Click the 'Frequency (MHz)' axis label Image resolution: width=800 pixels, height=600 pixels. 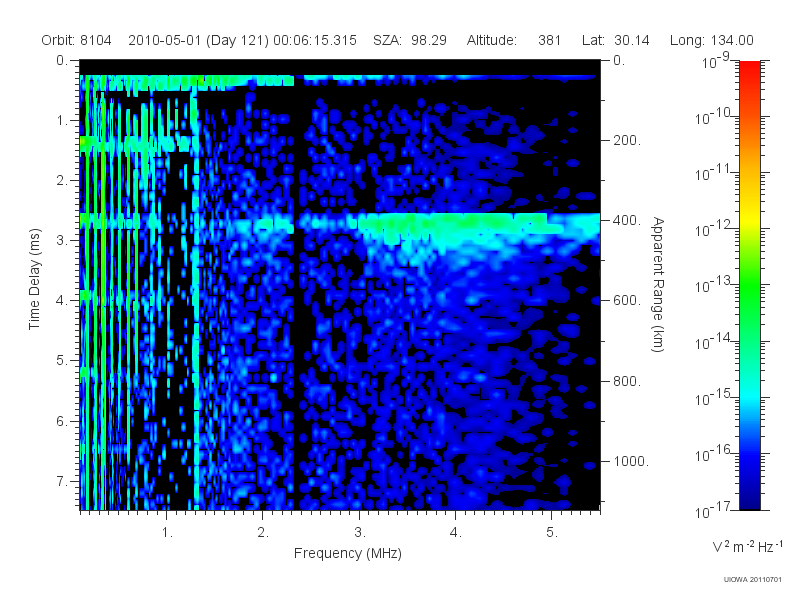[x=348, y=553]
